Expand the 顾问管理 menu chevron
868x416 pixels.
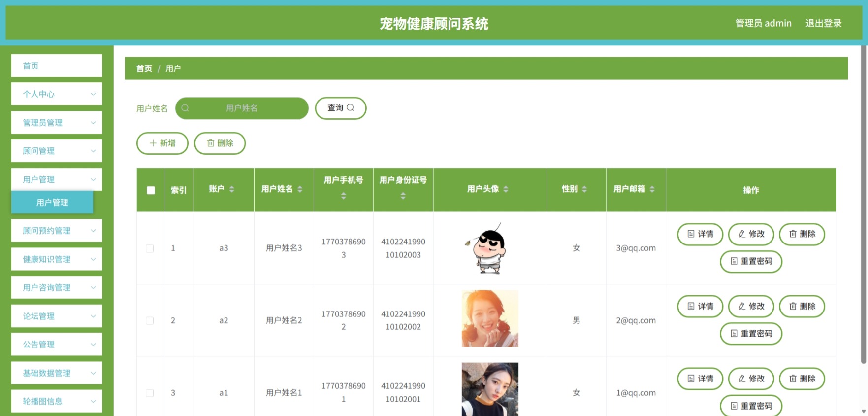pyautogui.click(x=93, y=151)
